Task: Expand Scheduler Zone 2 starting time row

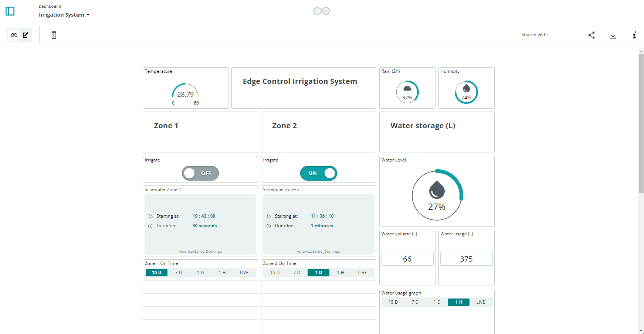Action: point(269,216)
